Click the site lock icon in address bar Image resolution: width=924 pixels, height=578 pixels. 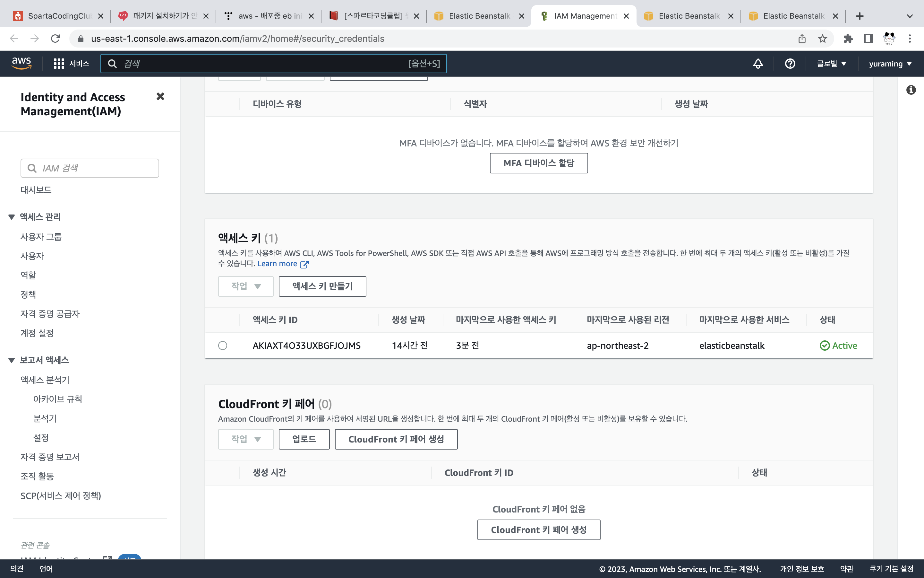pyautogui.click(x=81, y=39)
